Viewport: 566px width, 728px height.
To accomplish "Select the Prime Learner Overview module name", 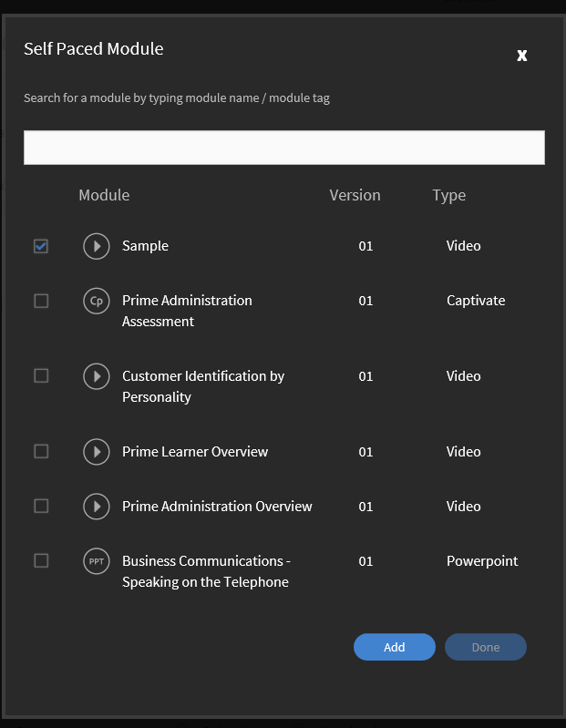I will (x=195, y=452).
